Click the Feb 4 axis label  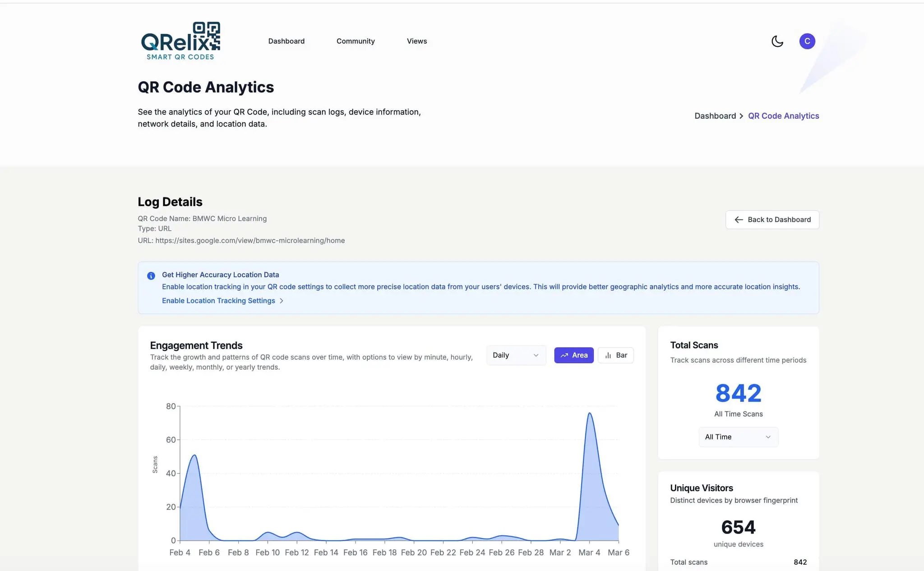[180, 552]
